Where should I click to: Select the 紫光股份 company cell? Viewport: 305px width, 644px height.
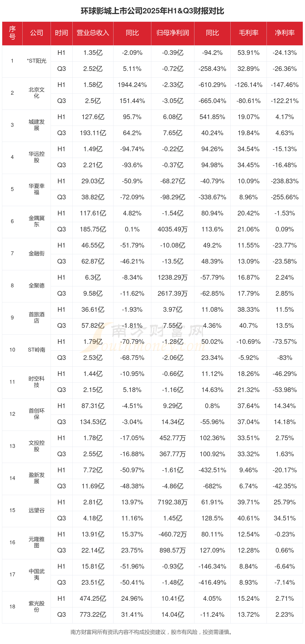[37, 606]
